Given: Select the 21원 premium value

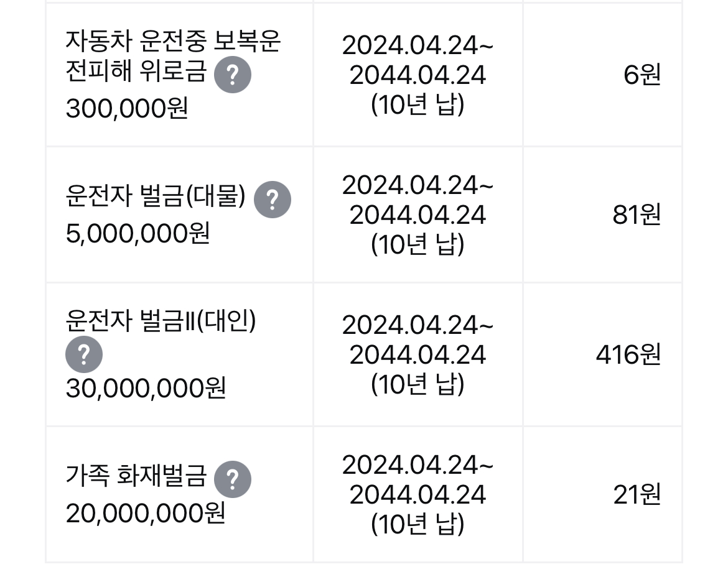Looking at the screenshot, I should coord(636,495).
